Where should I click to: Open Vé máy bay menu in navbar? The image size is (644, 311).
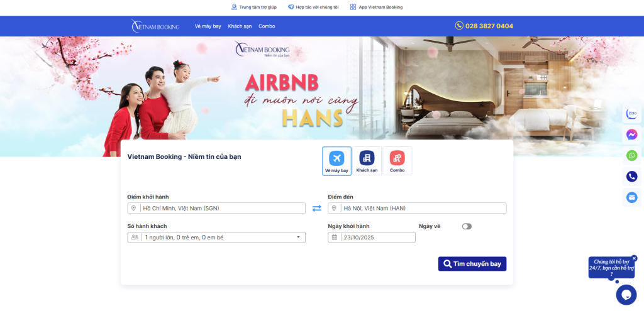click(x=208, y=26)
